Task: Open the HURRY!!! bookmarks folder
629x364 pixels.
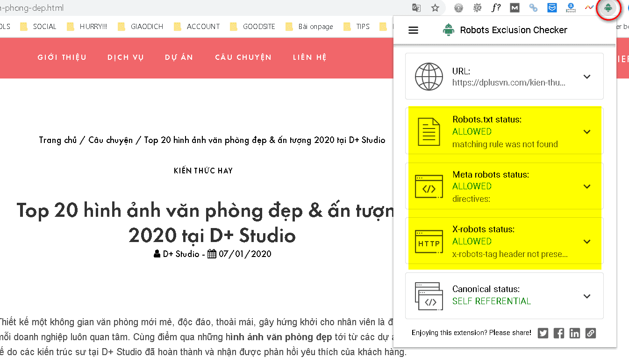Action: click(87, 27)
